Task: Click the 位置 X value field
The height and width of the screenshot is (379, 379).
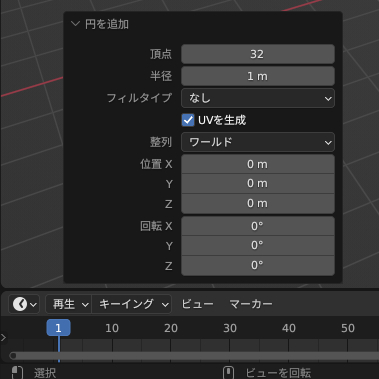Action: (258, 164)
